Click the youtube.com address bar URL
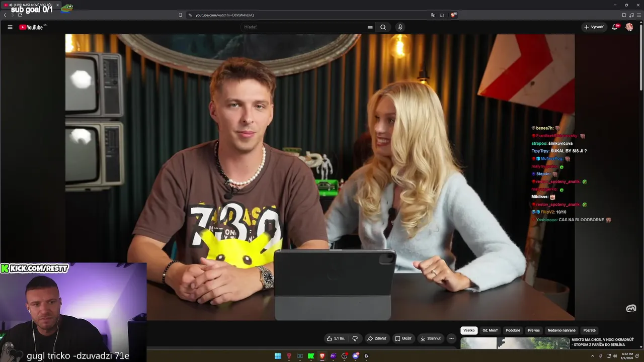This screenshot has width=644, height=362. pos(225,15)
